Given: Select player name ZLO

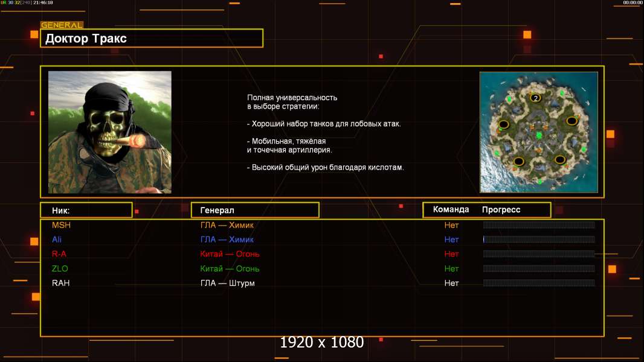Looking at the screenshot, I should pos(60,268).
